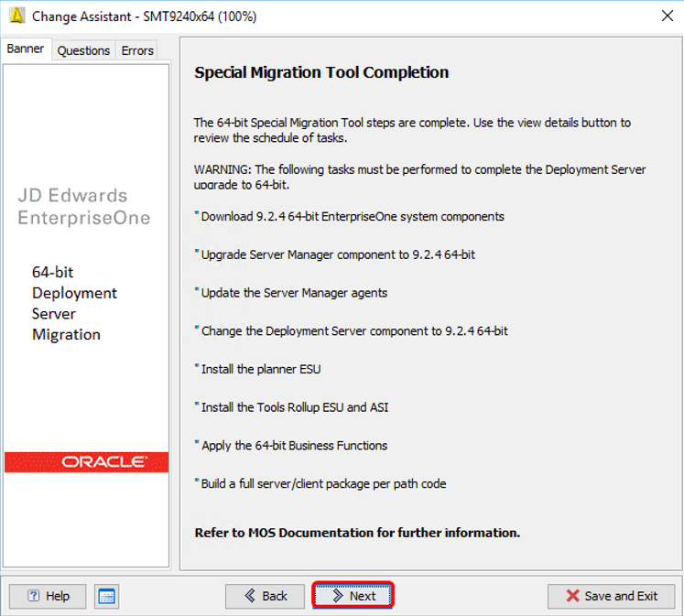Click the Oracle logo banner
Screen dimensions: 684x616
86,462
